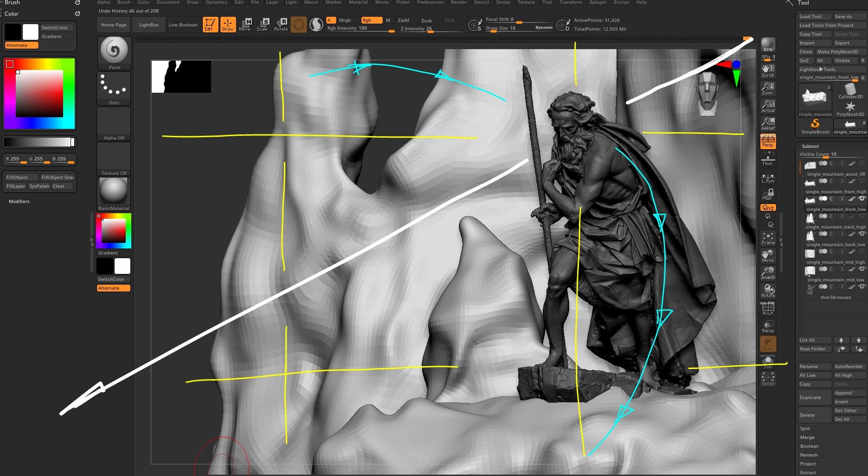This screenshot has height=476, width=868.
Task: Open the Preferences menu
Action: click(x=430, y=2)
